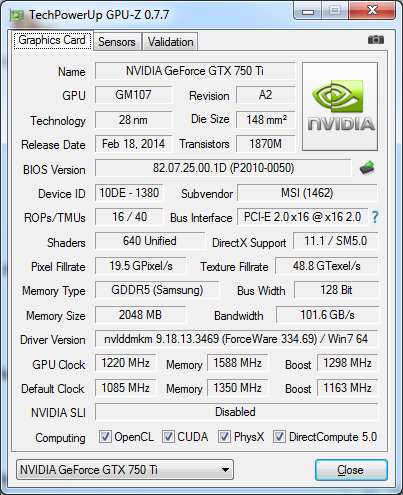Open the GPU selection dropdown
Viewport: 403px width, 495px height.
(x=125, y=470)
